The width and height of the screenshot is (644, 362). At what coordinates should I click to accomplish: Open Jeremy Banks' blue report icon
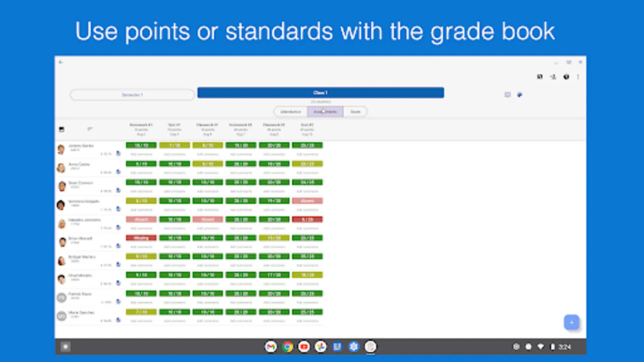click(x=118, y=153)
